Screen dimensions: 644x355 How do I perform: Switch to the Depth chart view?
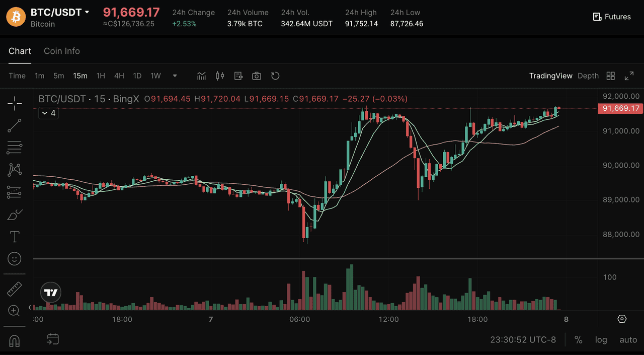click(x=588, y=76)
